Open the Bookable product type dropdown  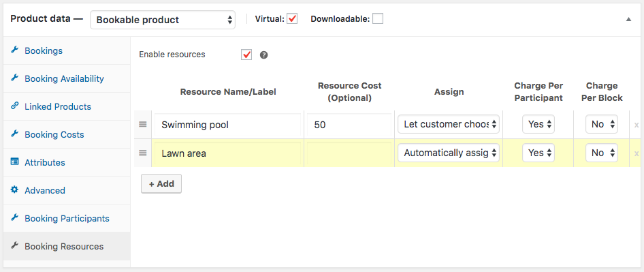163,20
